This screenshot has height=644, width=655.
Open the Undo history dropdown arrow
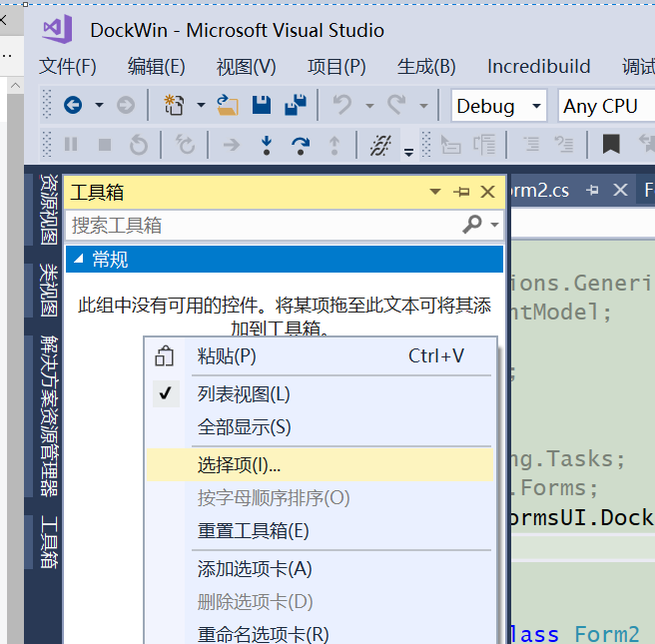click(369, 106)
